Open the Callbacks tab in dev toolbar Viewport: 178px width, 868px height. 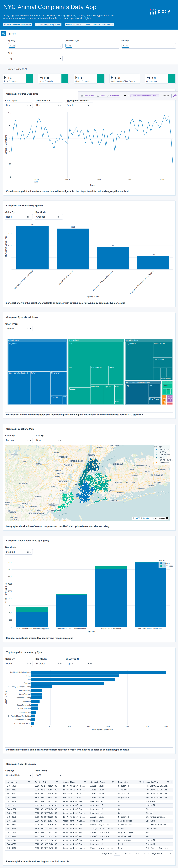[x=113, y=96]
